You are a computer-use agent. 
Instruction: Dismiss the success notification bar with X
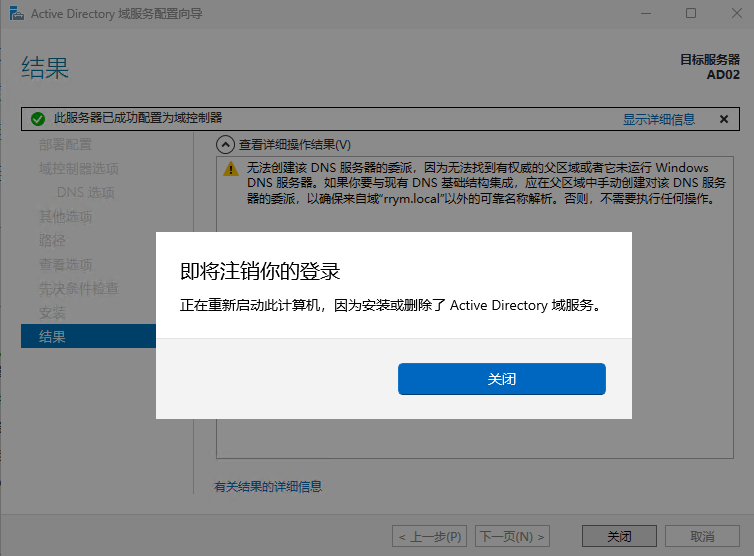pos(723,119)
